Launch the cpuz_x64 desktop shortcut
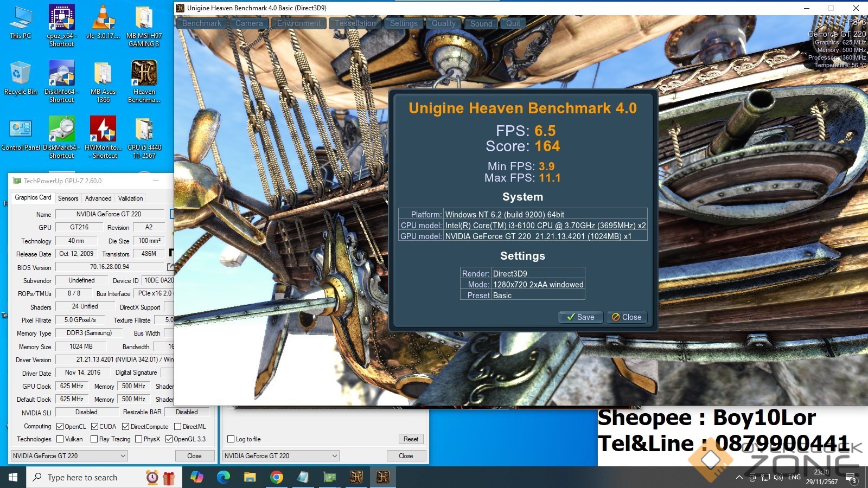The width and height of the screenshot is (868, 488). (x=61, y=18)
